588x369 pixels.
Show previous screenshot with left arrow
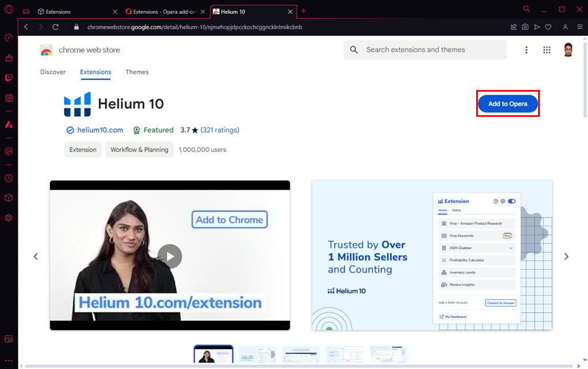tap(36, 256)
